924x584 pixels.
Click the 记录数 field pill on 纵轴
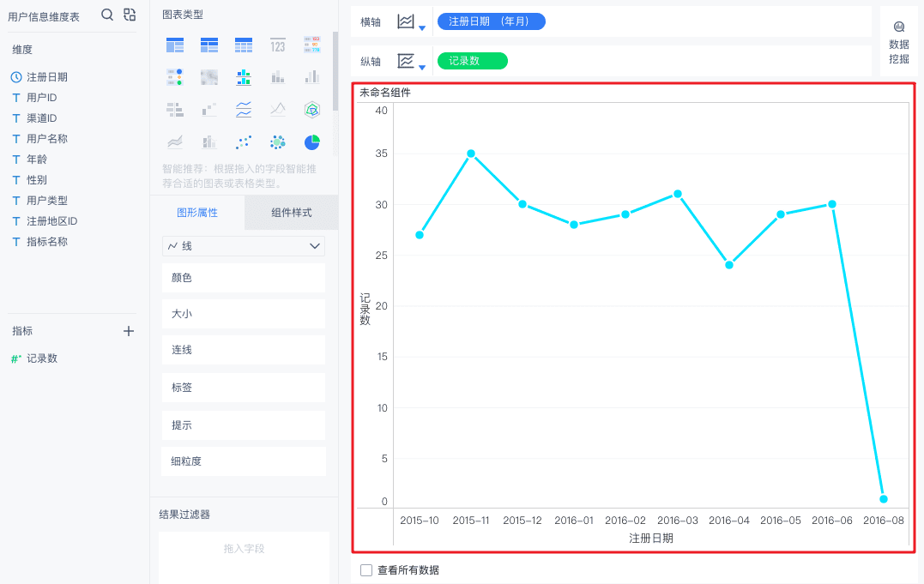[472, 61]
